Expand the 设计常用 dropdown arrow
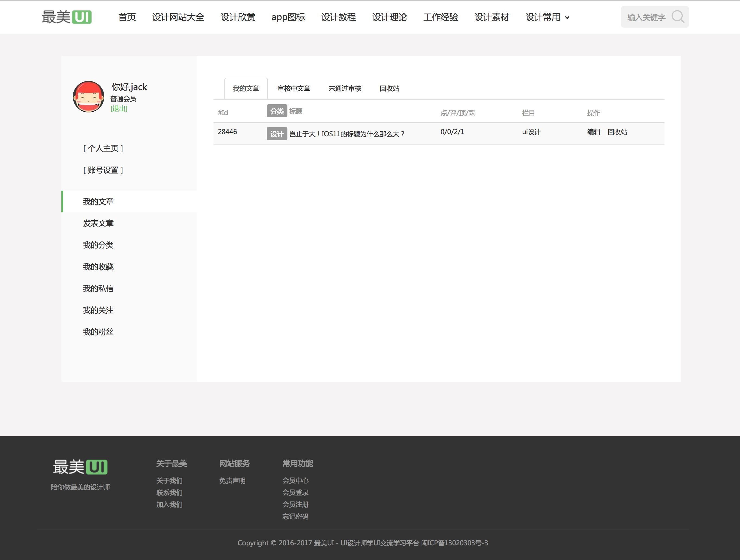 (567, 18)
